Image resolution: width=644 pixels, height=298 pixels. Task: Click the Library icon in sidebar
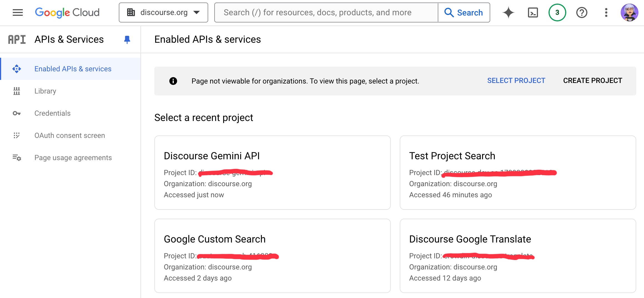(x=17, y=91)
